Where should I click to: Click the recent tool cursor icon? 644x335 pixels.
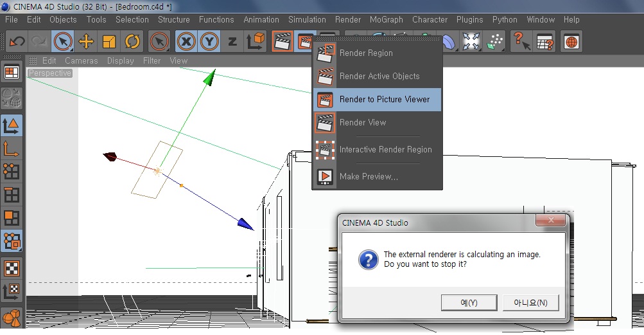click(x=159, y=42)
